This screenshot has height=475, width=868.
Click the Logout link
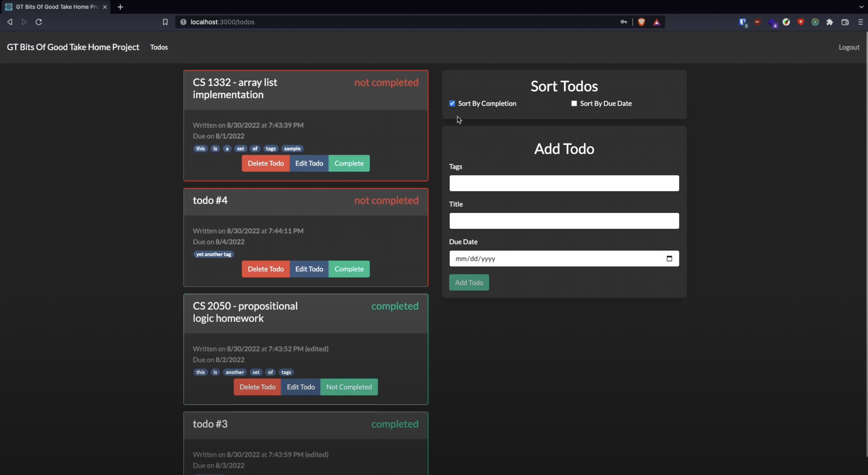[849, 47]
